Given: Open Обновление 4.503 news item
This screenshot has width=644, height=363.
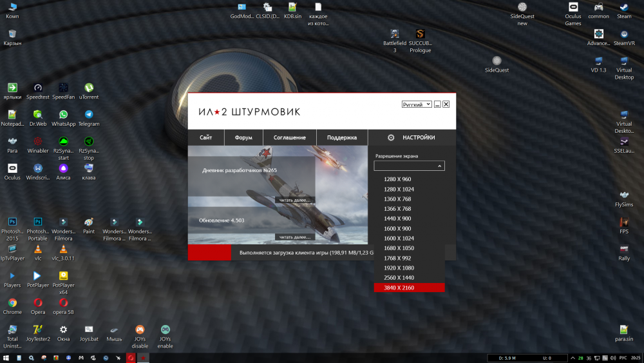Looking at the screenshot, I should (222, 221).
